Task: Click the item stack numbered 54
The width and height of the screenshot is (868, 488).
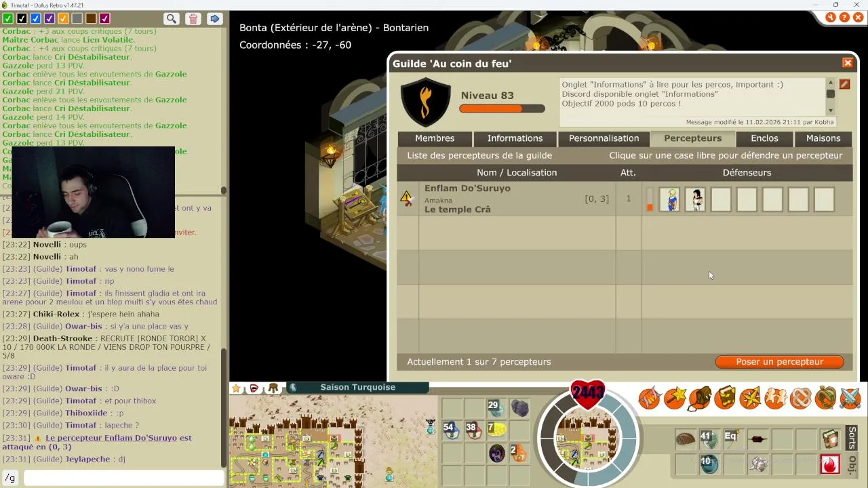Action: 452,430
